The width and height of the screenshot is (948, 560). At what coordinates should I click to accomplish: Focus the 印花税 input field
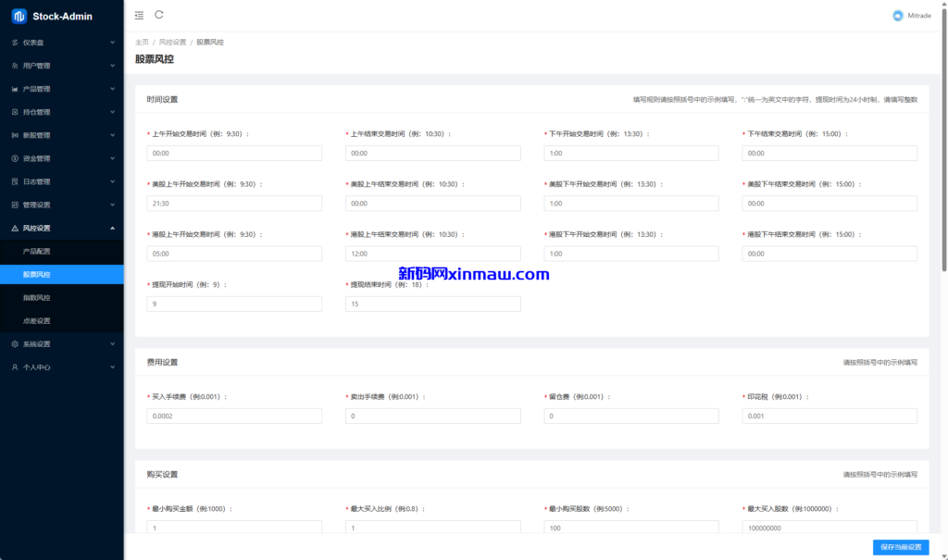click(829, 417)
